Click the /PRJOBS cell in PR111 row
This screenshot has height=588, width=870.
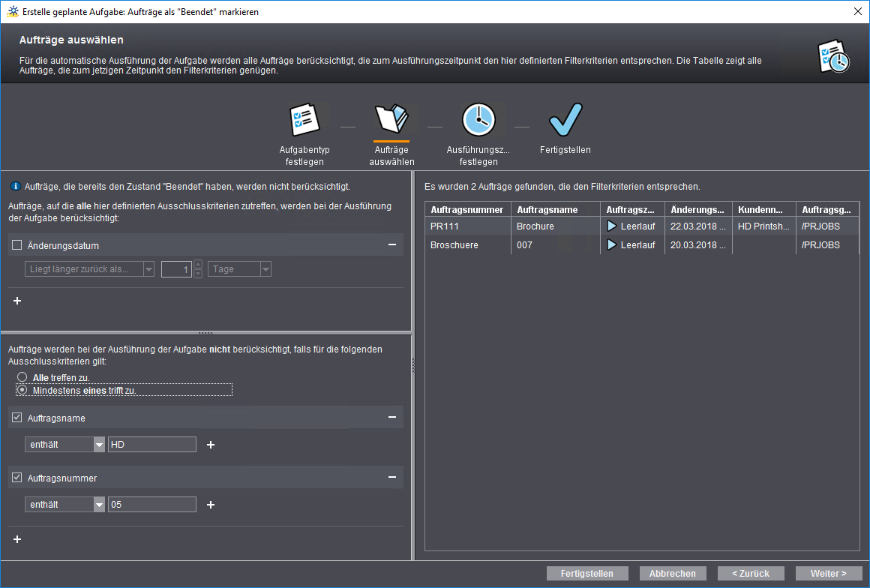827,226
